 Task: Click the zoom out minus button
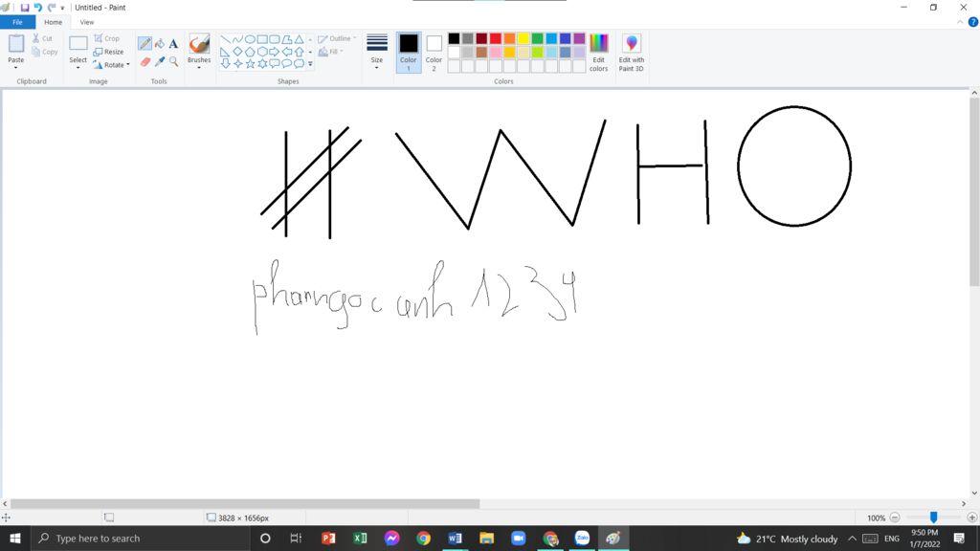click(895, 518)
